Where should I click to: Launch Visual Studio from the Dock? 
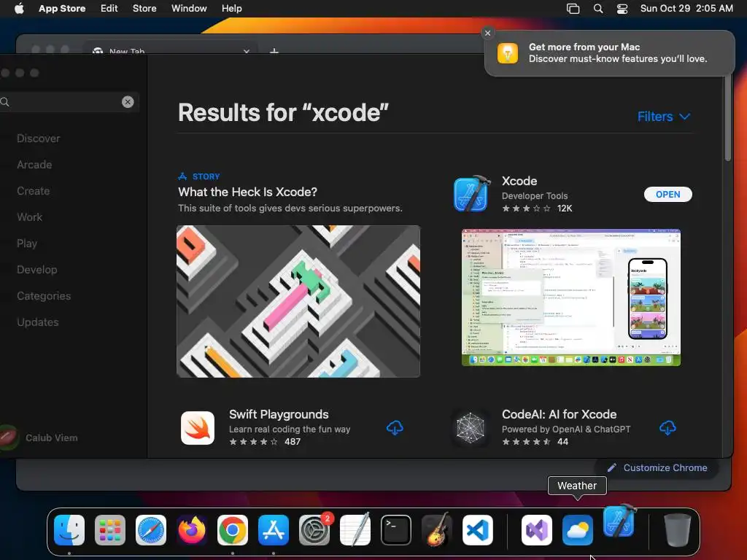point(537,530)
